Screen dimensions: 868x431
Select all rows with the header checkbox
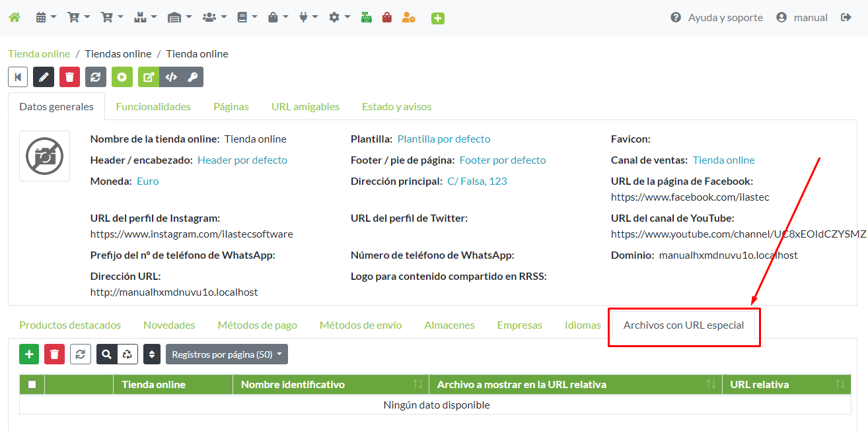(31, 384)
